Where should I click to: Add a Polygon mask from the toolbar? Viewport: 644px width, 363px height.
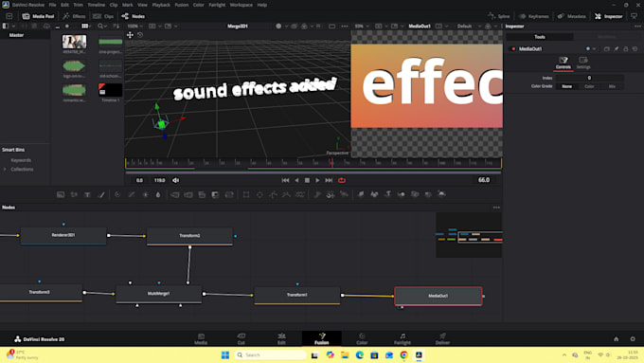(x=273, y=194)
